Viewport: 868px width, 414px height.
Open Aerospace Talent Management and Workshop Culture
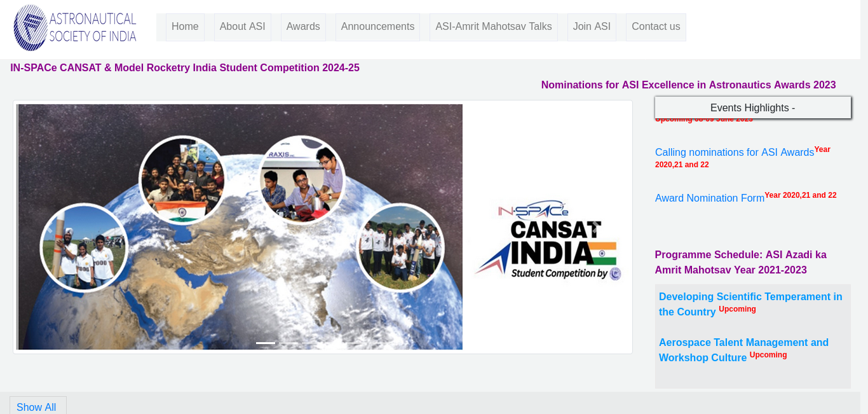coord(743,350)
